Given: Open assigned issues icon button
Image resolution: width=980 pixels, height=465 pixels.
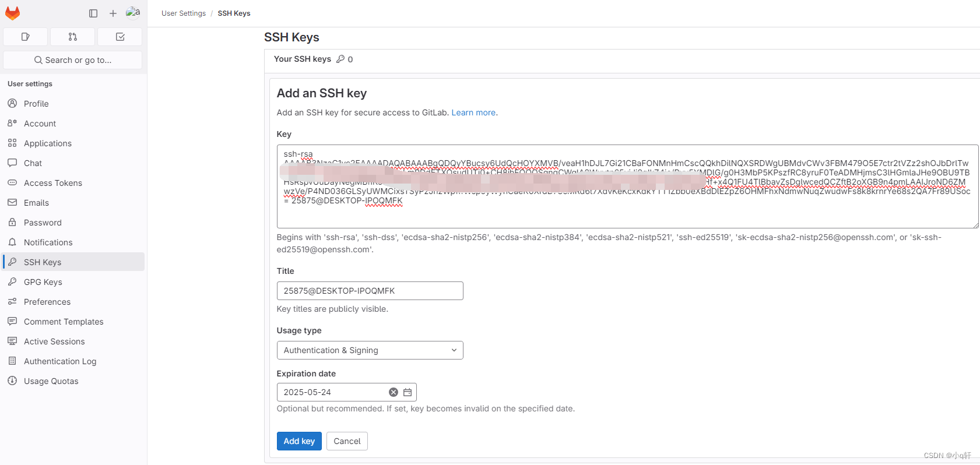Looking at the screenshot, I should (x=26, y=37).
